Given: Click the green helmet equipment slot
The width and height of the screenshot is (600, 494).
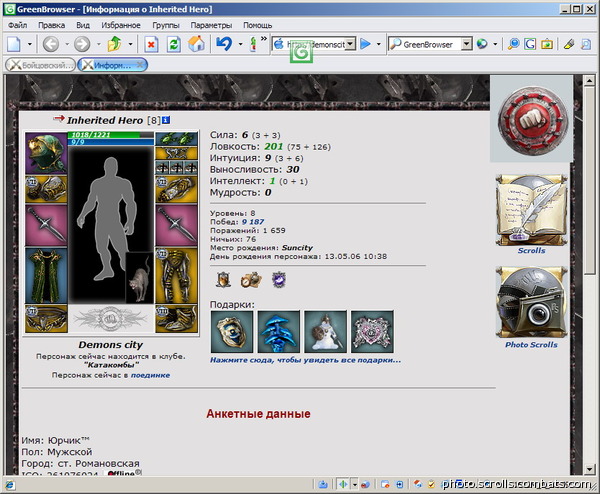Looking at the screenshot, I should 46,153.
